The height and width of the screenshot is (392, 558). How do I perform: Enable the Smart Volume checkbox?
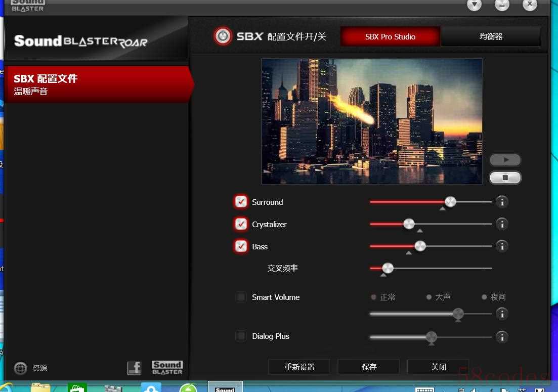coord(241,297)
